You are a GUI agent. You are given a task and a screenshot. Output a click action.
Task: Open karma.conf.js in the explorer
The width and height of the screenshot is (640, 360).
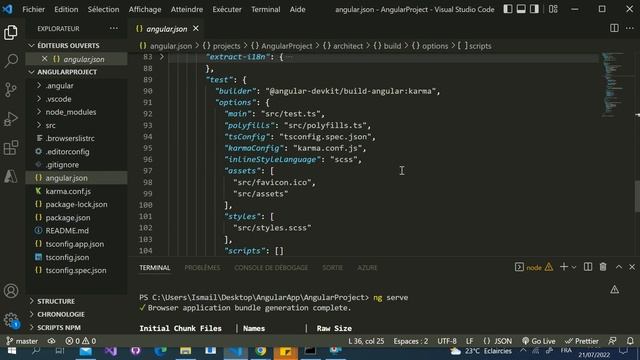click(x=76, y=191)
